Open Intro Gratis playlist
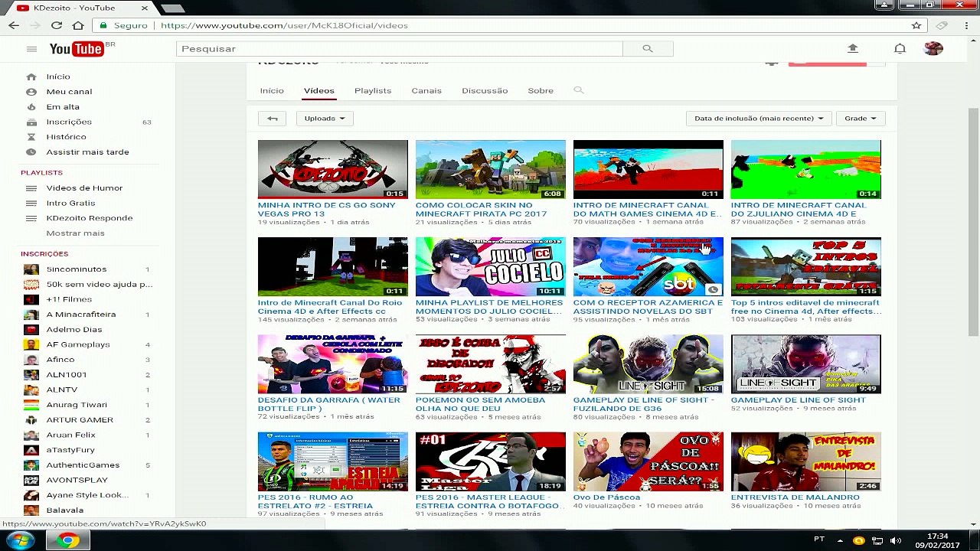The image size is (980, 551). [x=70, y=203]
